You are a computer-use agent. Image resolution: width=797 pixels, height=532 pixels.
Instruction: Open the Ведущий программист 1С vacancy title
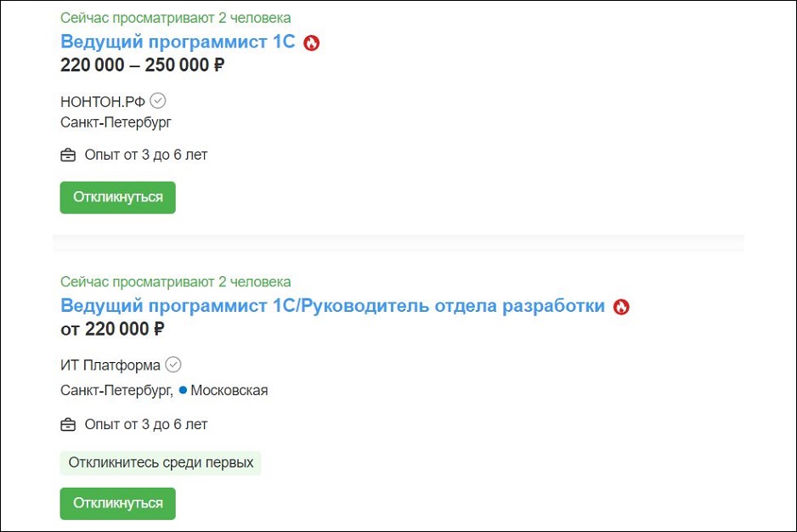pos(178,42)
